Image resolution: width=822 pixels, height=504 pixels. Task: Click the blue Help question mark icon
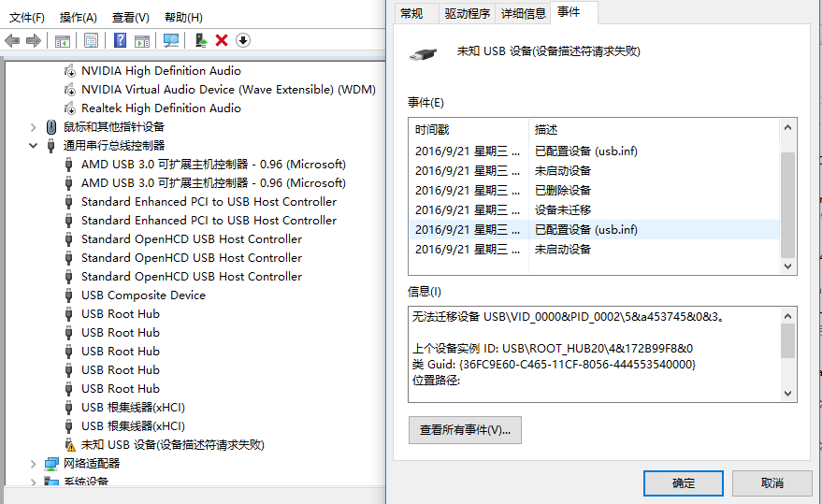(x=120, y=40)
